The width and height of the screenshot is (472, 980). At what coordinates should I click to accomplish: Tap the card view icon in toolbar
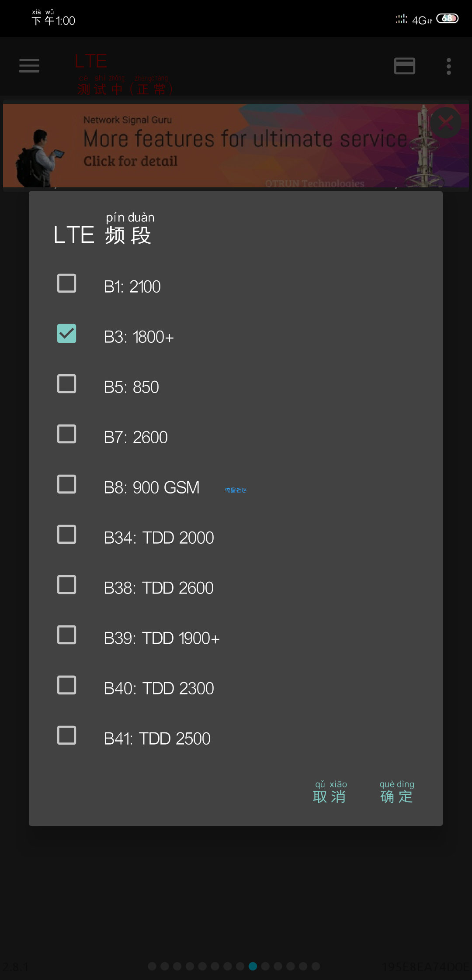pyautogui.click(x=405, y=66)
